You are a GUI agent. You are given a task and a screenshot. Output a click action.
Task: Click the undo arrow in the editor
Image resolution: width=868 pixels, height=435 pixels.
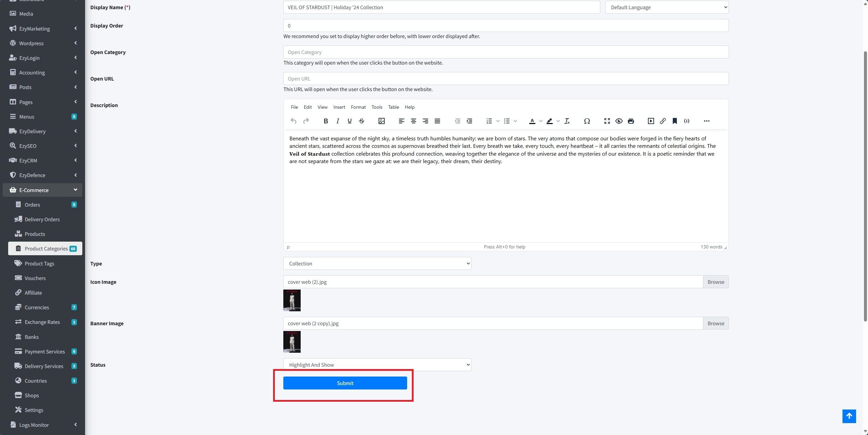[x=294, y=121]
